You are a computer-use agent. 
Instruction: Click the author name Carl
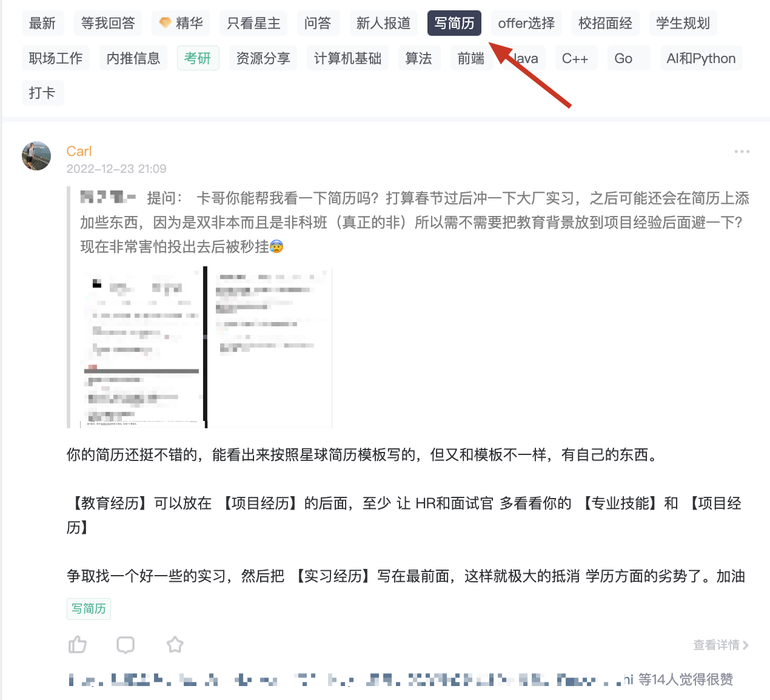[x=79, y=151]
